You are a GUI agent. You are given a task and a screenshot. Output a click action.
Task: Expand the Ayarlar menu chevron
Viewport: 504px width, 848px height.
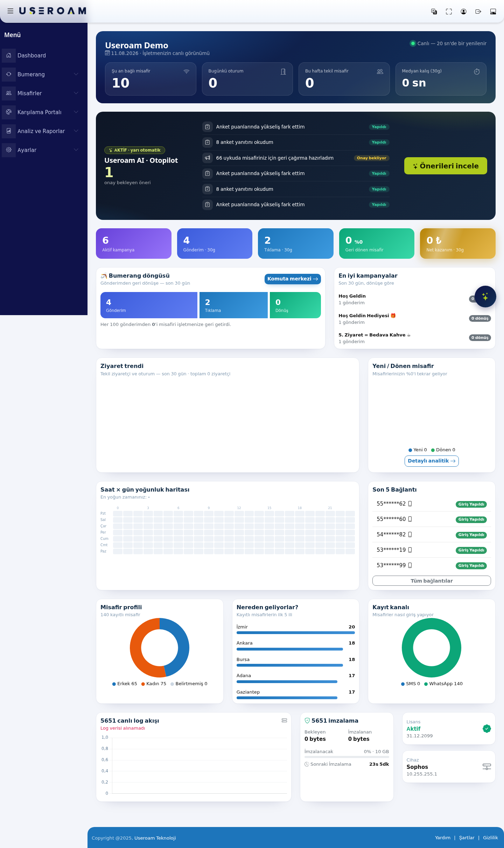click(76, 150)
